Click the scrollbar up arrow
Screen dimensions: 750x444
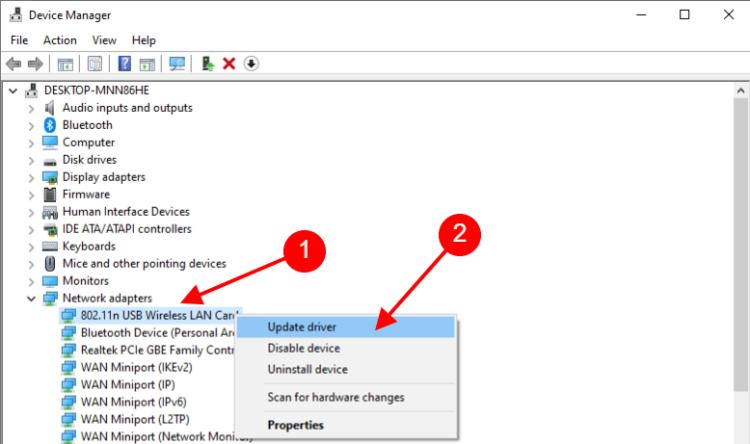740,90
